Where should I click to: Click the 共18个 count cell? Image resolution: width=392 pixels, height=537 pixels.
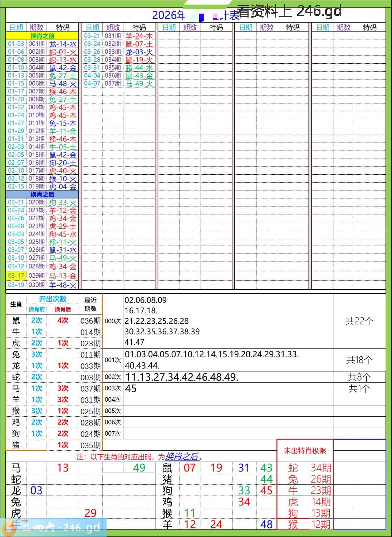(x=359, y=360)
